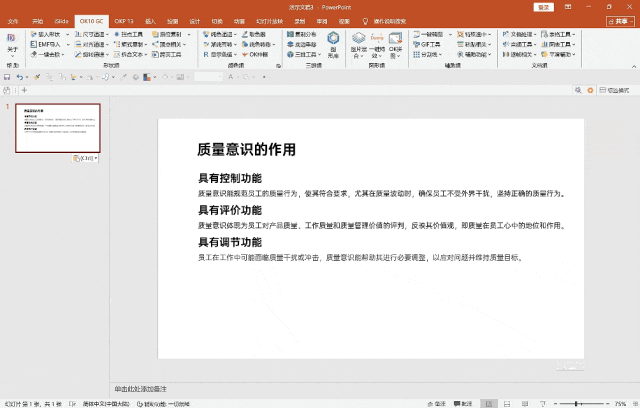Image resolution: width=640 pixels, height=408 pixels.
Task: Open the 插入 (Insert) tab
Action: pyautogui.click(x=151, y=21)
